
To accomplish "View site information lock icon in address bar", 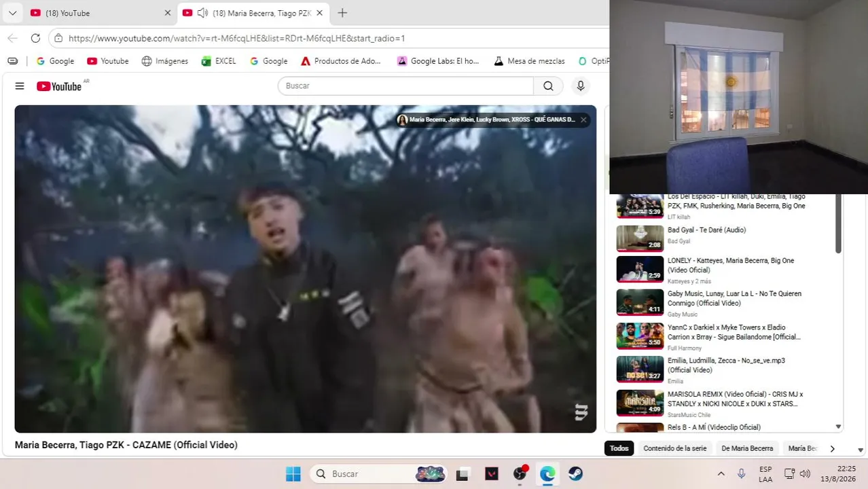I will coord(58,39).
